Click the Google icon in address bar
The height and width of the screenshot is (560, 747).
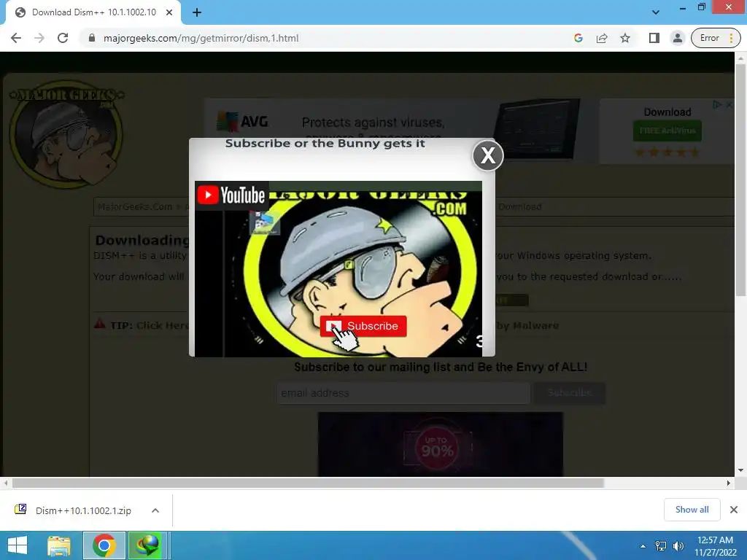578,38
